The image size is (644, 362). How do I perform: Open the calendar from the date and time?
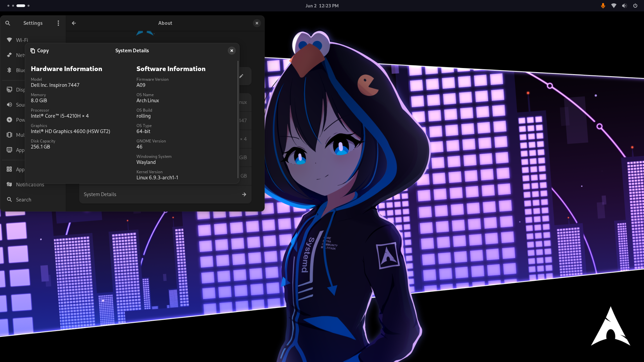pos(322,6)
